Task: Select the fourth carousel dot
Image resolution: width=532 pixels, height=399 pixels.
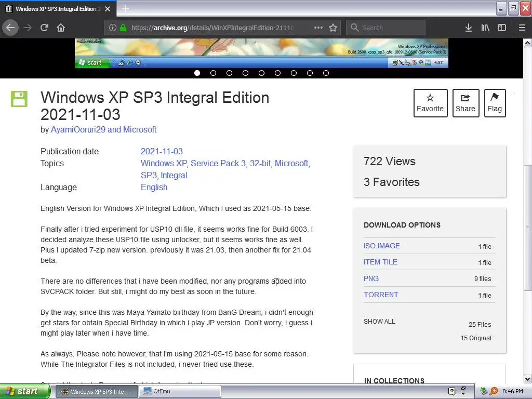Action: [x=245, y=73]
